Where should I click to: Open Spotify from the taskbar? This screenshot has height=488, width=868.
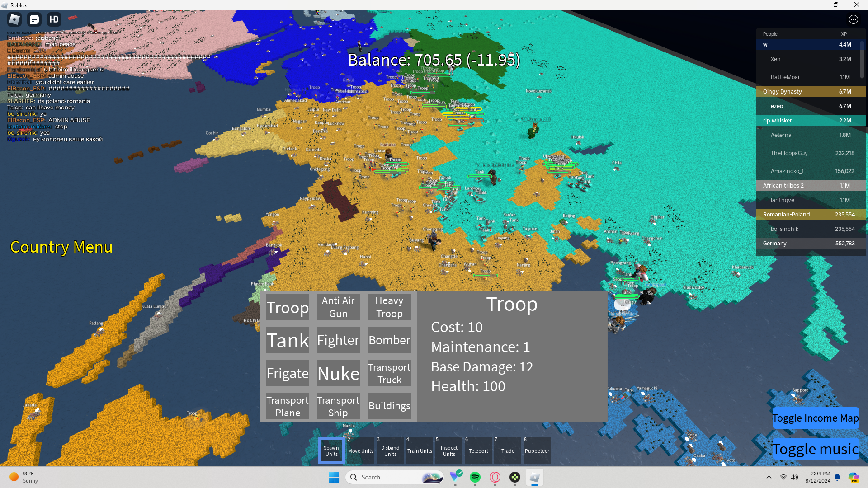coord(475,477)
